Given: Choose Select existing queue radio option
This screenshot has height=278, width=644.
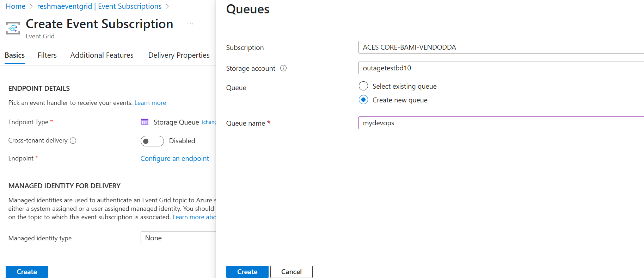Looking at the screenshot, I should click(x=363, y=86).
